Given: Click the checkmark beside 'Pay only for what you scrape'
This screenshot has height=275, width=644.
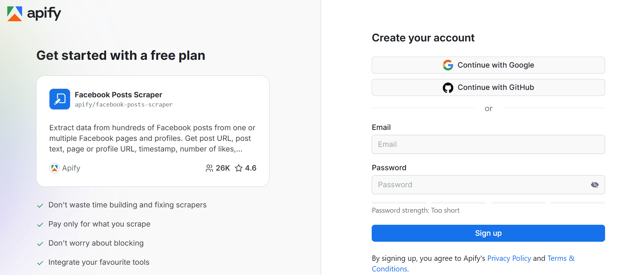Looking at the screenshot, I should (x=40, y=224).
